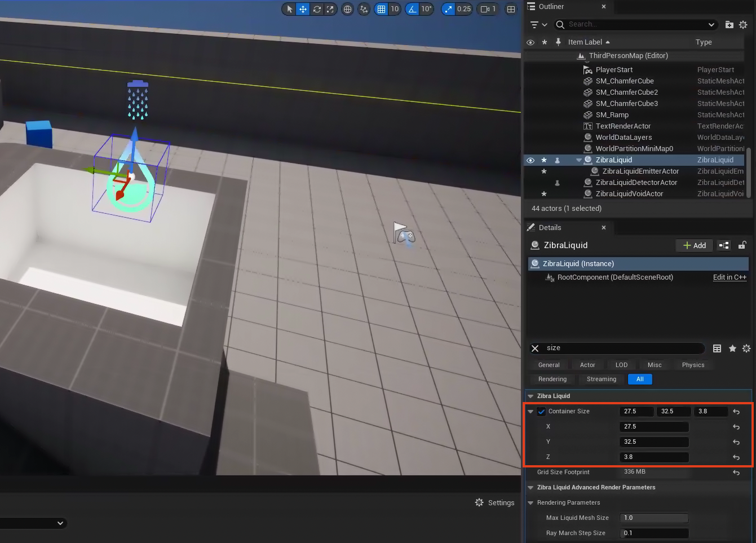Toggle star on ZibraLiquidVoidActor row
The width and height of the screenshot is (756, 543).
pos(544,194)
